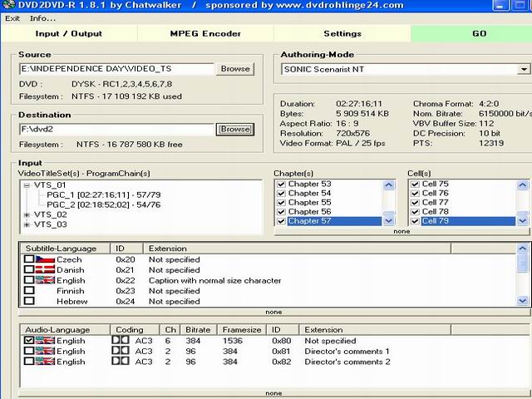Uncheck Cell 75 checkbox
Image resolution: width=532 pixels, height=399 pixels.
point(415,185)
